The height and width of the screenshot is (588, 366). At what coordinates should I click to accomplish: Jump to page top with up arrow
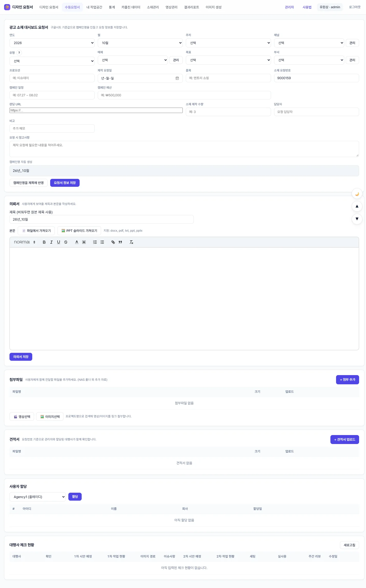click(357, 206)
